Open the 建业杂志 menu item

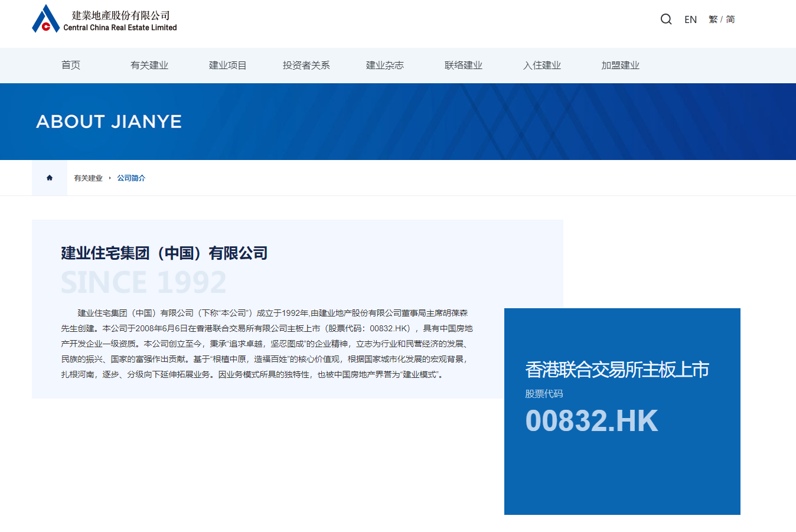385,65
